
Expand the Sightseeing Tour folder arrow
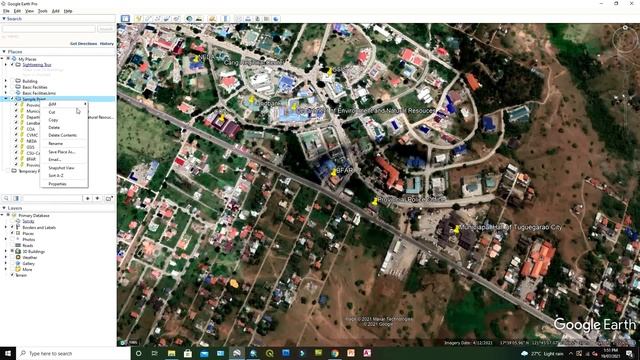(6, 65)
